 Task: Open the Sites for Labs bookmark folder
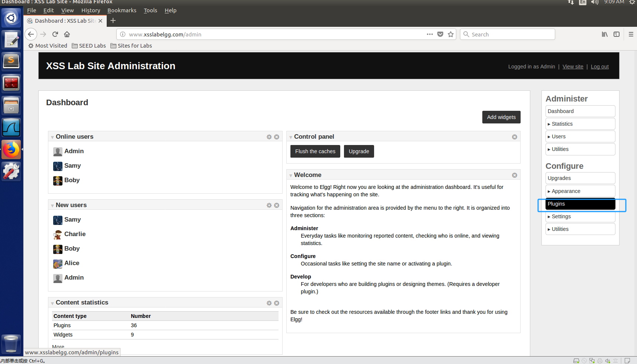pyautogui.click(x=131, y=46)
